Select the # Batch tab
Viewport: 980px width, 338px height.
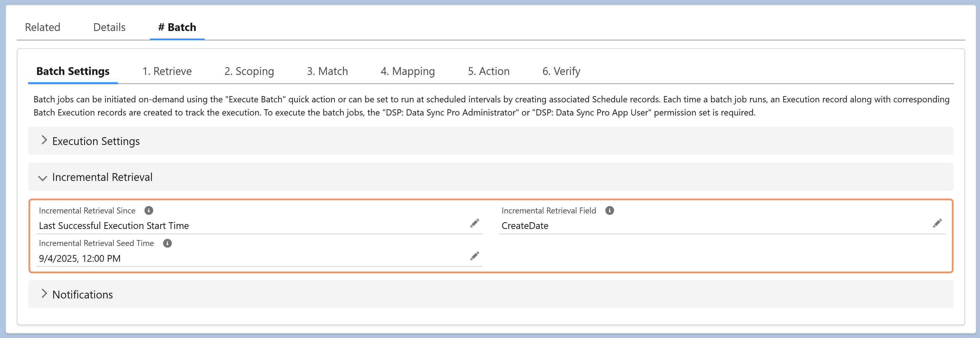177,27
